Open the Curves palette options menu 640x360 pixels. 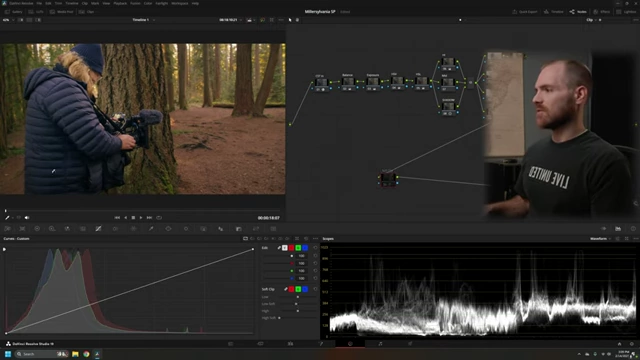click(315, 238)
